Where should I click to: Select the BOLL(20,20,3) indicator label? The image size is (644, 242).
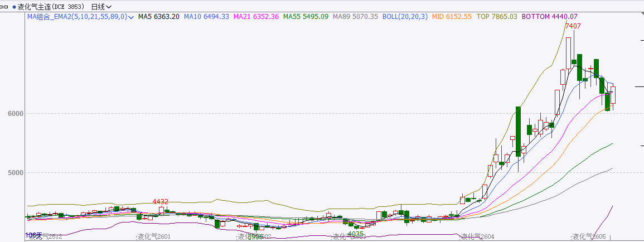pyautogui.click(x=405, y=17)
